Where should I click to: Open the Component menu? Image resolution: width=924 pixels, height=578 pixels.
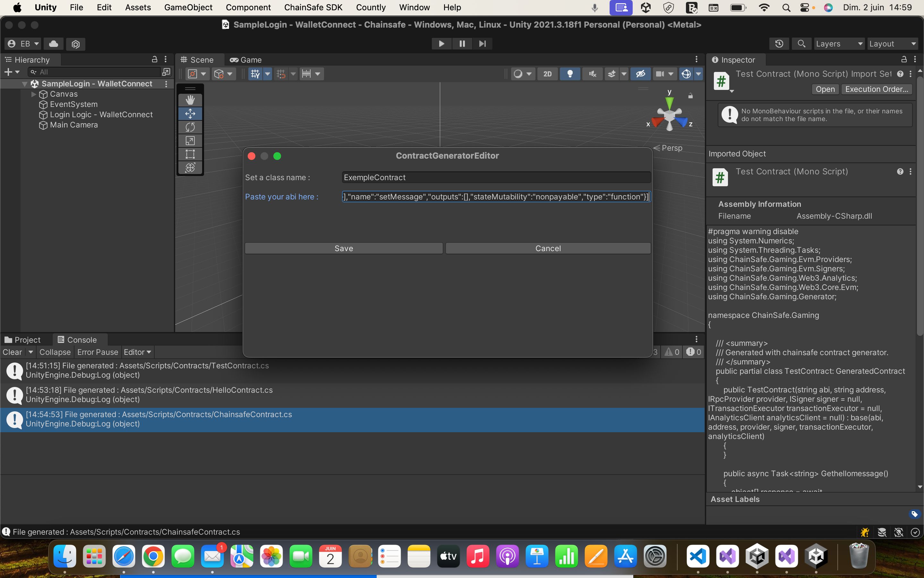coord(248,7)
